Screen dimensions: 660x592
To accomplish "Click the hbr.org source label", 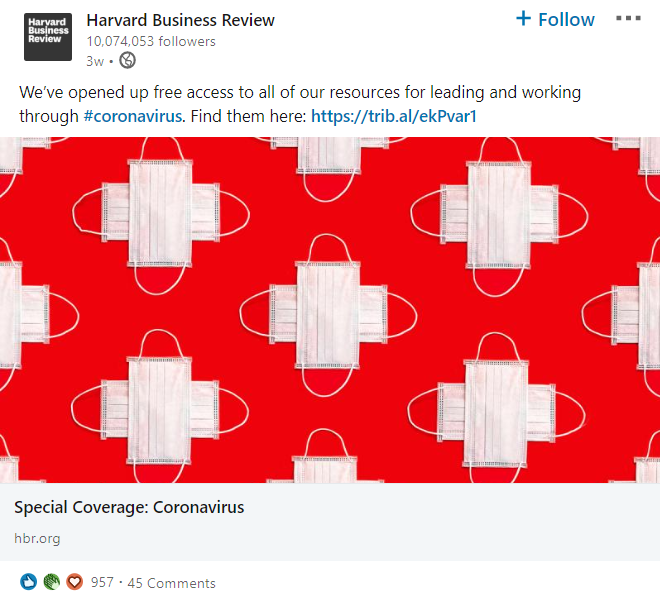I will [x=37, y=538].
